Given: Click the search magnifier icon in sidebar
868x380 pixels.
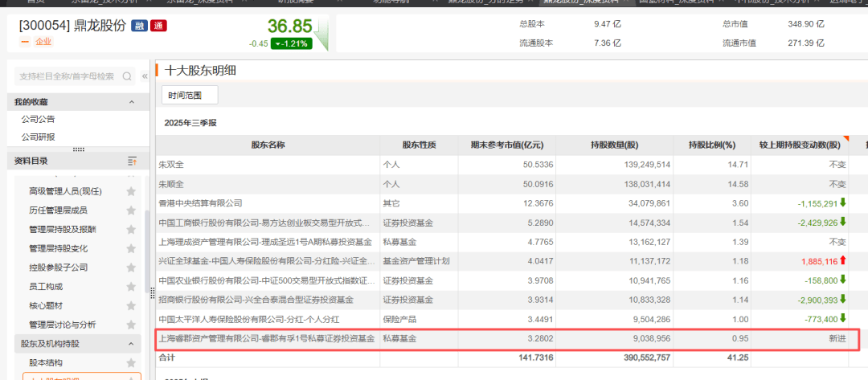Looking at the screenshot, I should click(x=127, y=76).
